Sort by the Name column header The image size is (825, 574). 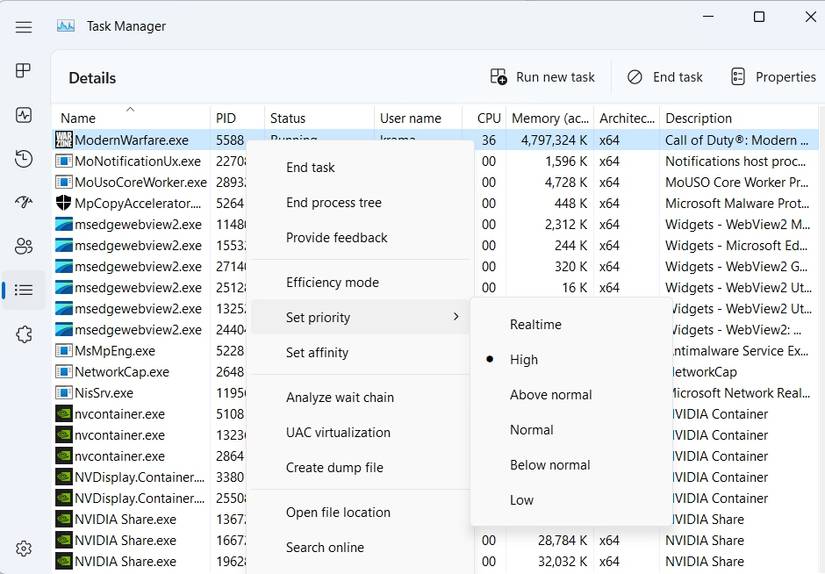click(78, 118)
